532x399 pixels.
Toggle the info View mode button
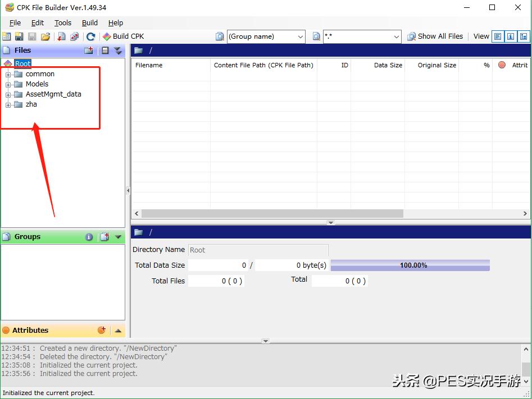[511, 36]
